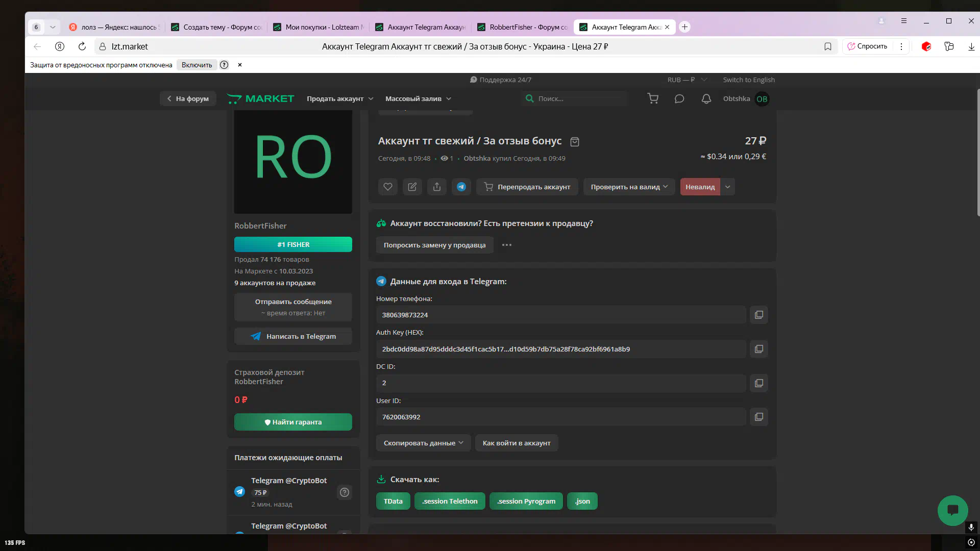Viewport: 980px width, 551px height.
Task: Open RobbertFisher seller profile name
Action: (x=260, y=226)
